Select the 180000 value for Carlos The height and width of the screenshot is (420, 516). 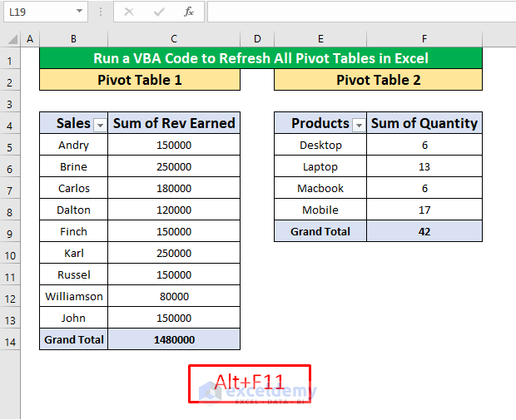point(174,188)
